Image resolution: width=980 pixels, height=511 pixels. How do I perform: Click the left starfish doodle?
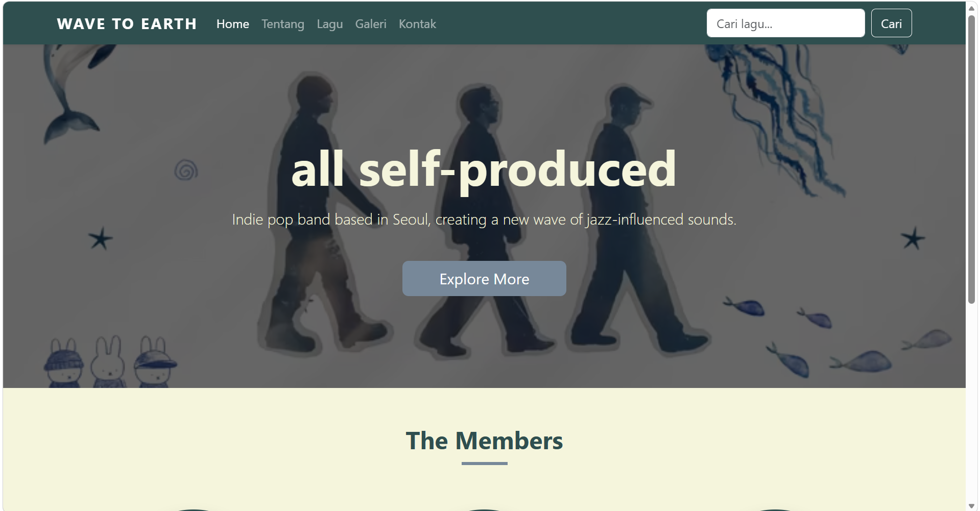[101, 238]
